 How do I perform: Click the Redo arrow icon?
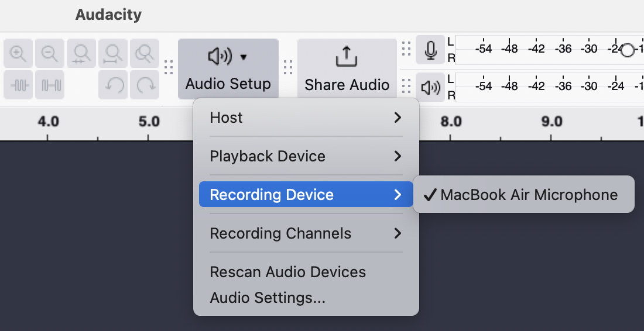pyautogui.click(x=145, y=85)
